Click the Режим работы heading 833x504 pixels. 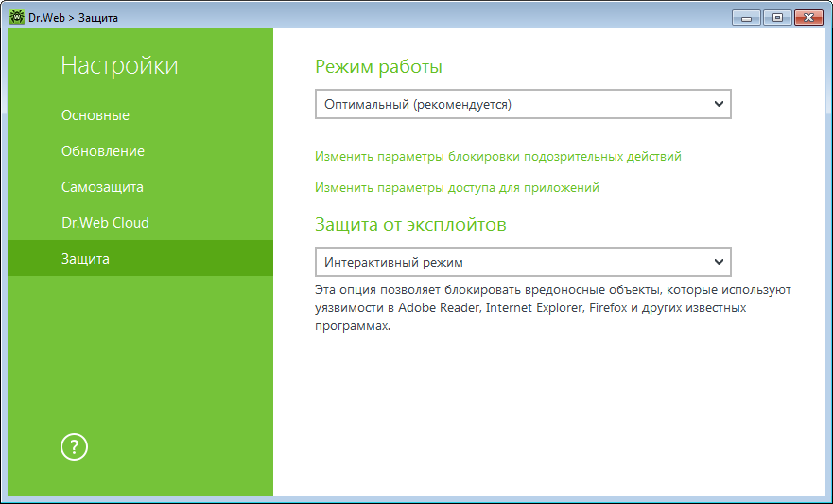coord(378,67)
